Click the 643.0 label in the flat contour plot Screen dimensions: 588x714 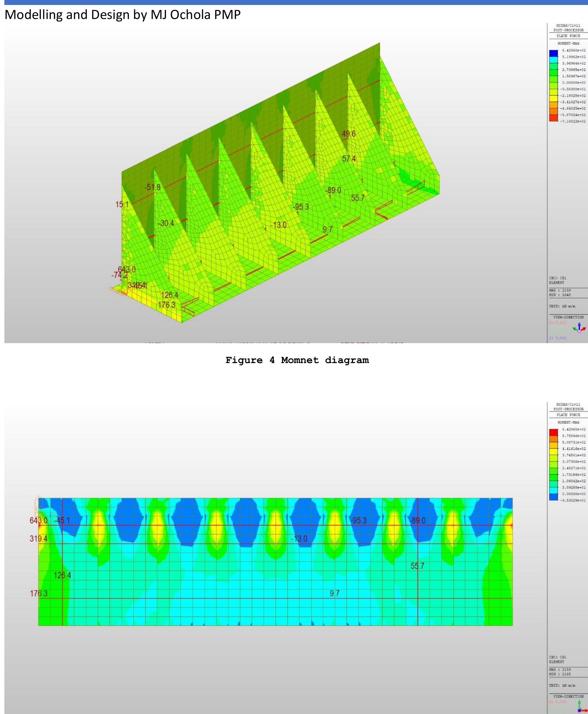38,520
